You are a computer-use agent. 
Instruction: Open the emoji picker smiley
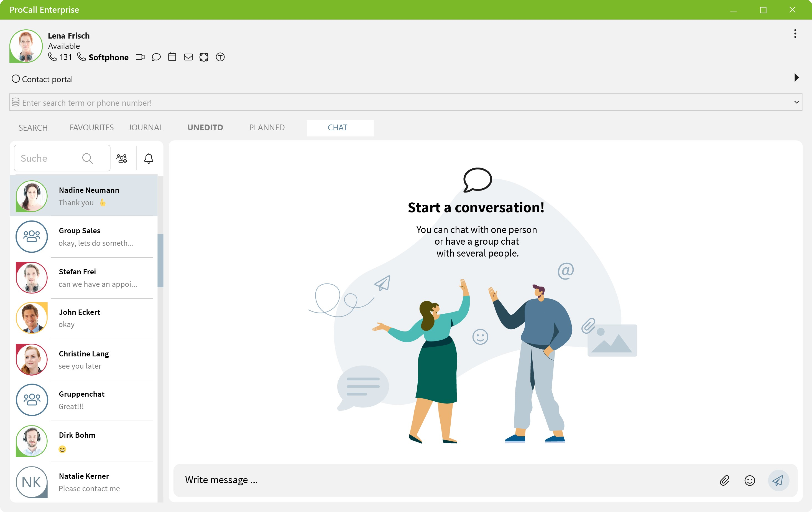coord(749,480)
